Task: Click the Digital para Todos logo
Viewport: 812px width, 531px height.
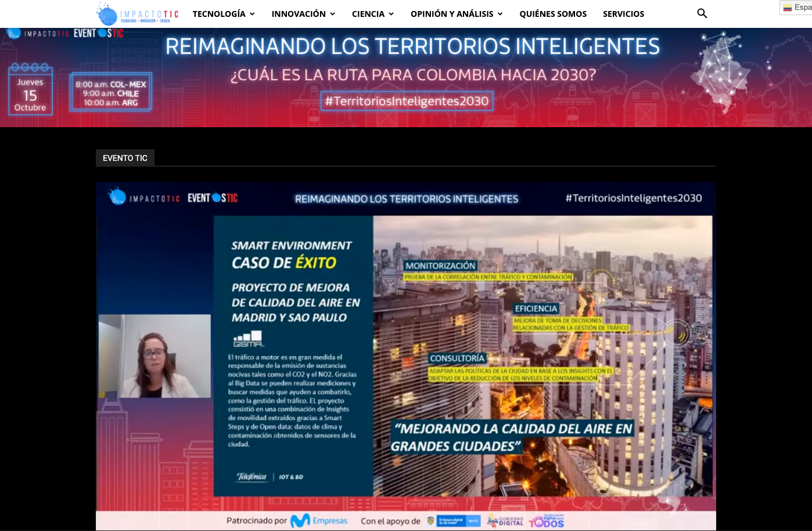Action: (x=547, y=521)
